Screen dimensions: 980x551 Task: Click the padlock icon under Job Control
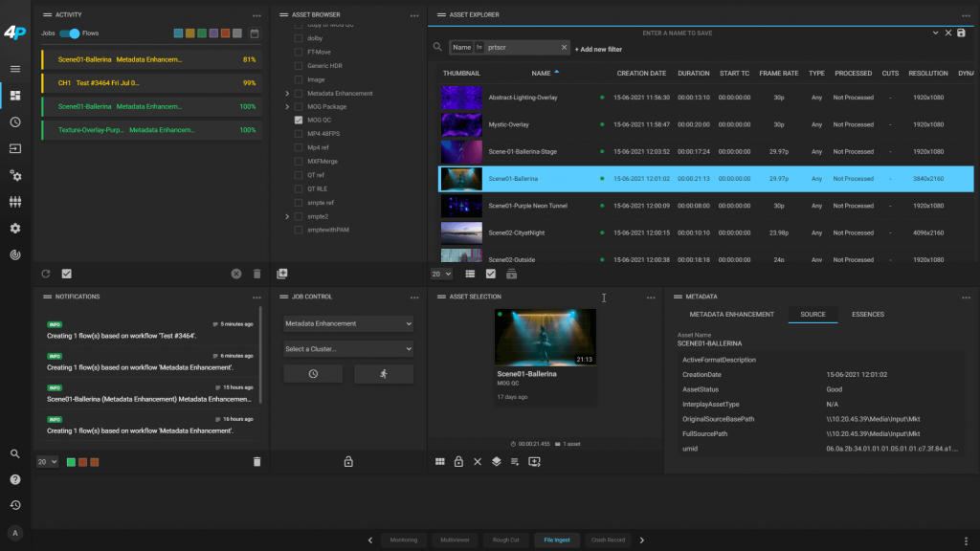pos(348,461)
